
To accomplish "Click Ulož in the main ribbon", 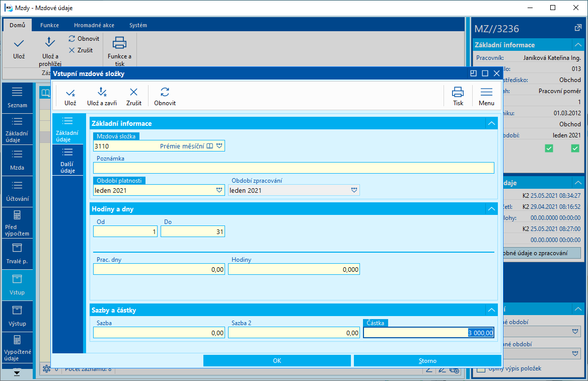I will tap(19, 49).
